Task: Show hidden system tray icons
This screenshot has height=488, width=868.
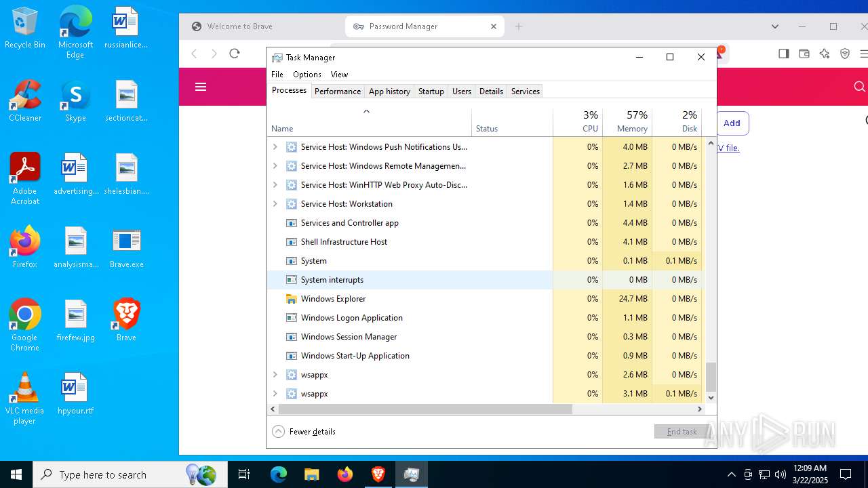Action: click(x=731, y=474)
